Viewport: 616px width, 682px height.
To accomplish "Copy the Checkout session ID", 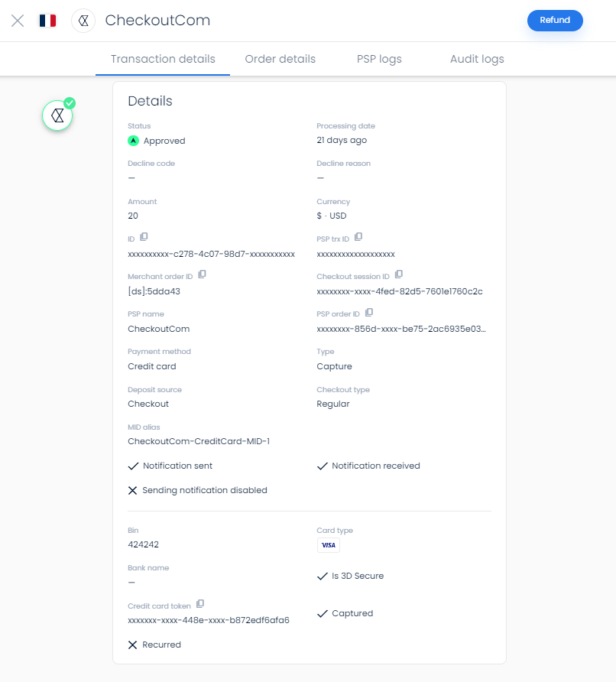I will point(399,274).
